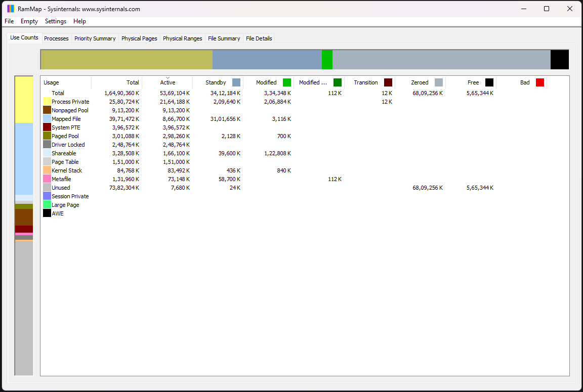Click the RamMap application icon in title bar
The height and width of the screenshot is (392, 583).
11,9
